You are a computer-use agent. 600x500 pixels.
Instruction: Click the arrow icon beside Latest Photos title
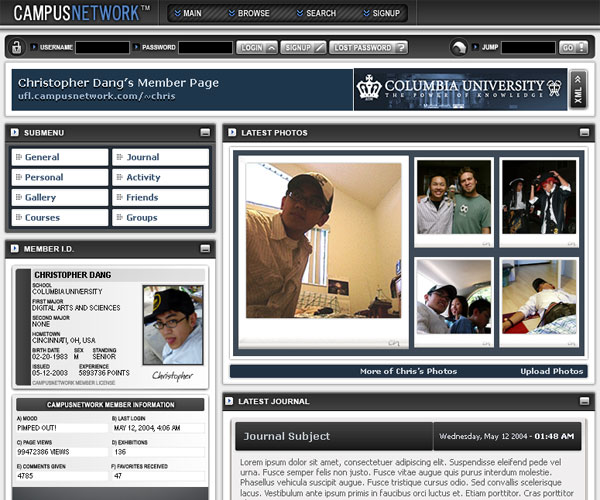229,132
